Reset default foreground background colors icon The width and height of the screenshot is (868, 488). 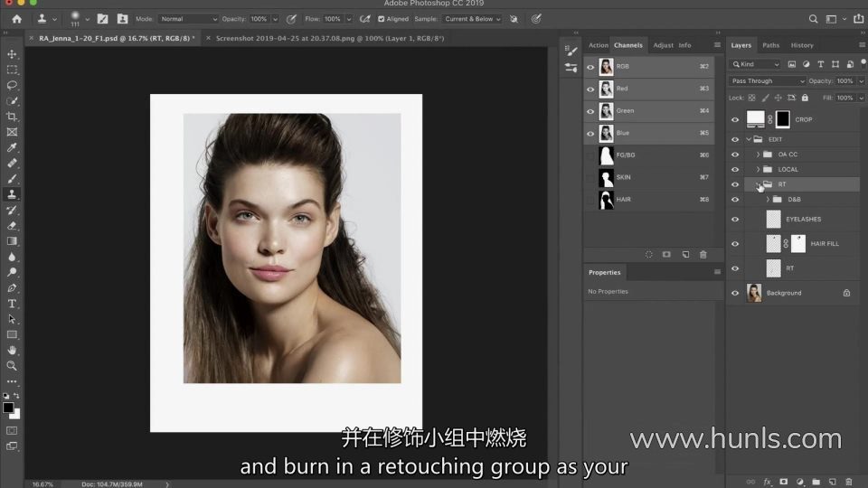pos(5,396)
